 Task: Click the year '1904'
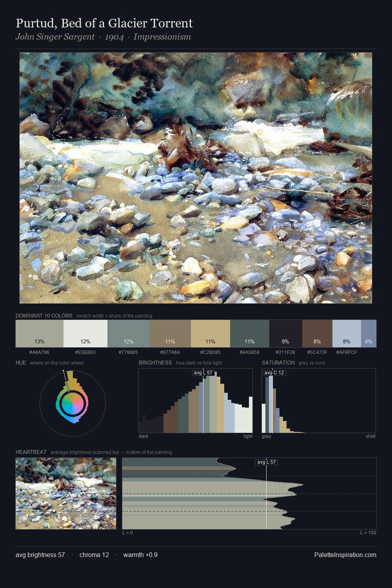pyautogui.click(x=114, y=37)
